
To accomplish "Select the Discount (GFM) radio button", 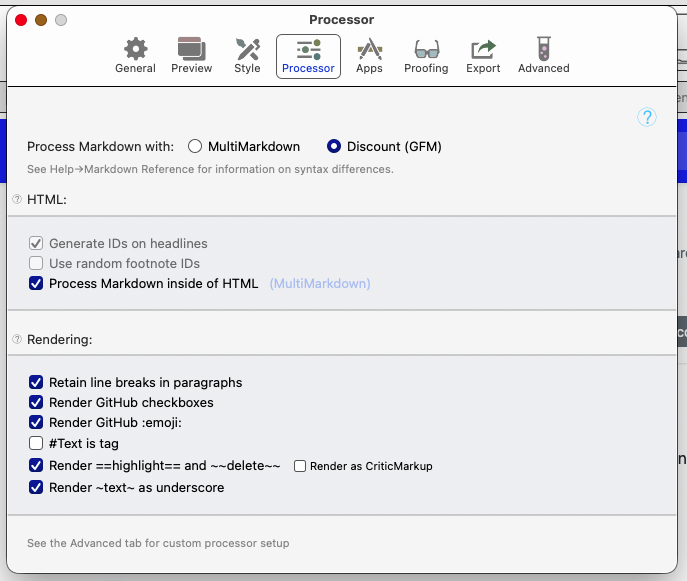I will (334, 146).
